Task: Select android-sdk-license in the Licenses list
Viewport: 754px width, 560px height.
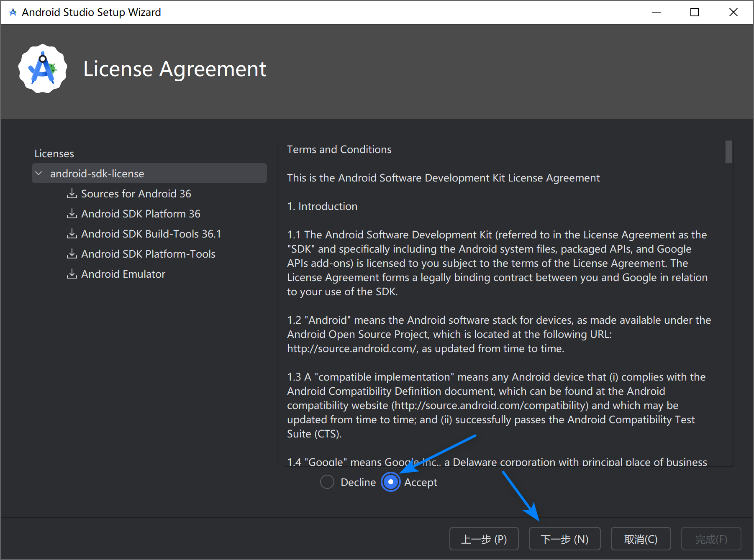Action: point(97,174)
